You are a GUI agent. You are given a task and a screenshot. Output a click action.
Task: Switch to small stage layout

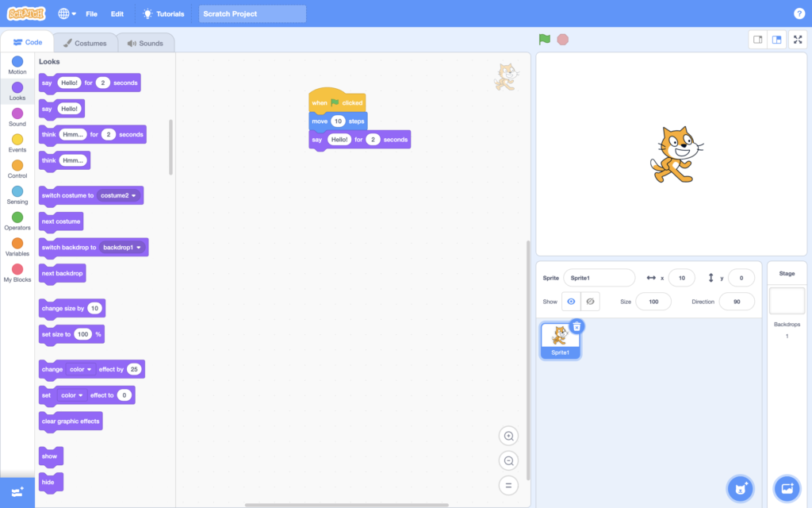(758, 40)
